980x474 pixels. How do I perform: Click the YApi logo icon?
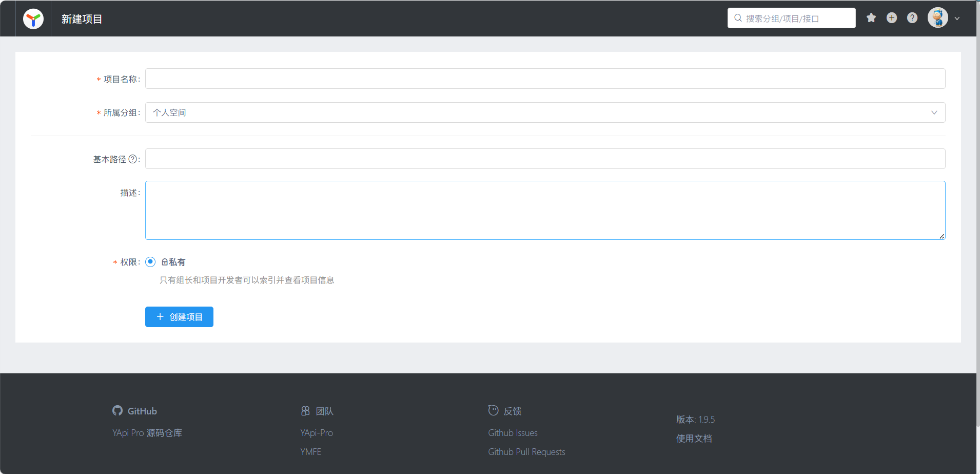pyautogui.click(x=33, y=19)
